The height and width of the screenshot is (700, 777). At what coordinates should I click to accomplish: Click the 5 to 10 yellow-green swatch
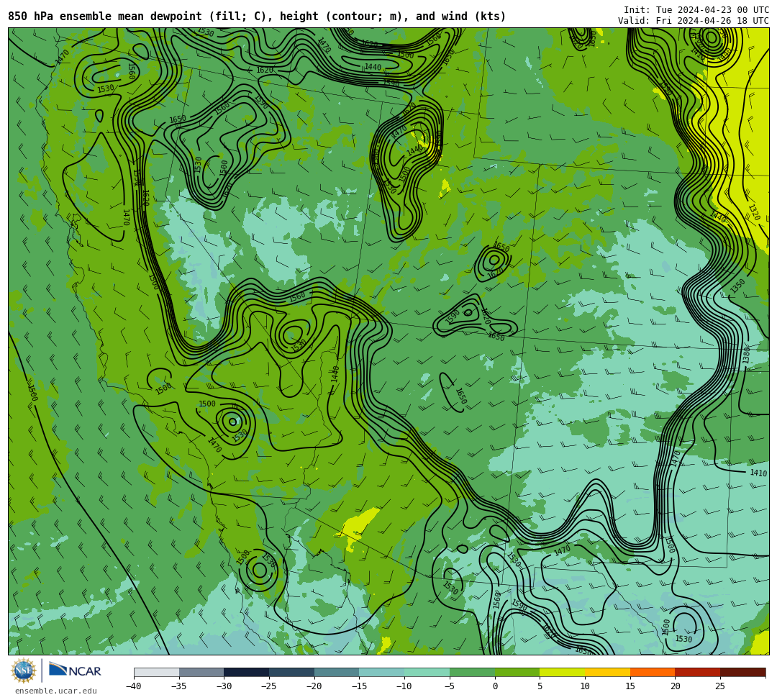(563, 672)
